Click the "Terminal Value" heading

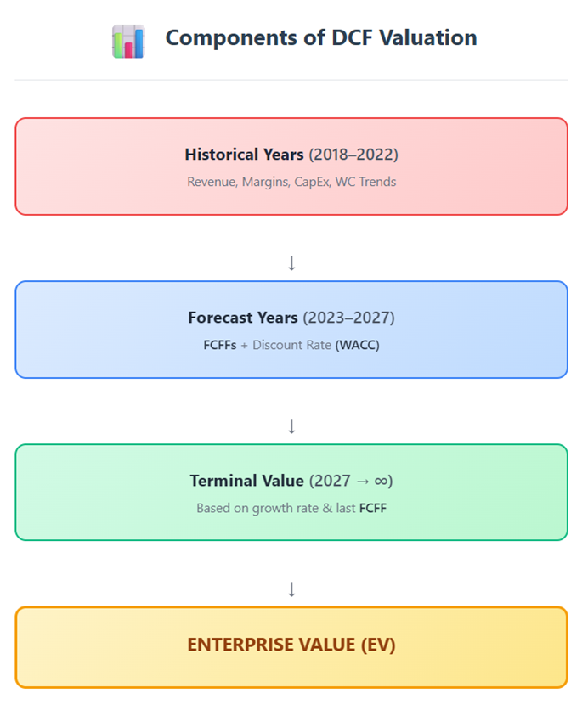pyautogui.click(x=246, y=481)
